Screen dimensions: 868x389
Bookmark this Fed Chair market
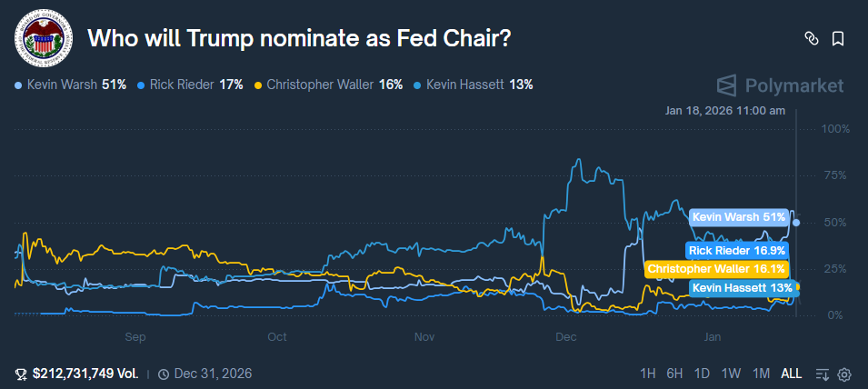pos(838,38)
